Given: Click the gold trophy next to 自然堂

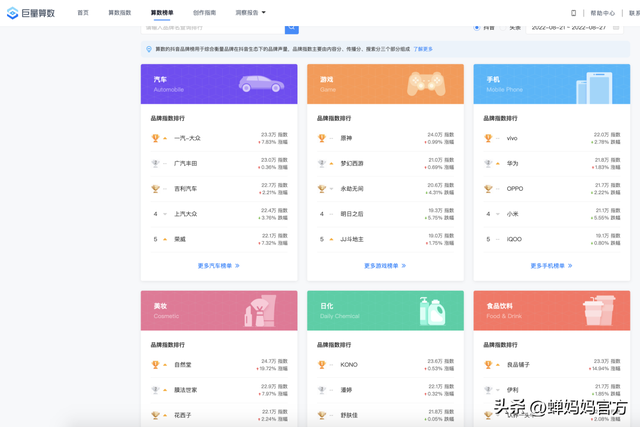Looking at the screenshot, I should [x=156, y=365].
